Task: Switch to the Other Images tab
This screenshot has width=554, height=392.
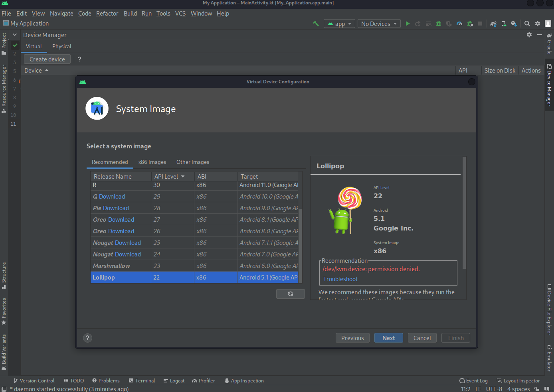Action: [193, 162]
